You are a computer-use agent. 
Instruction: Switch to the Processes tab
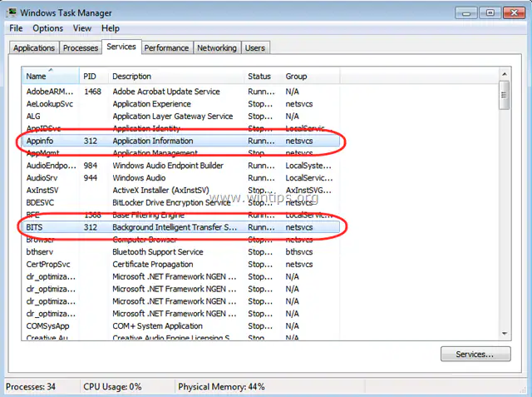pyautogui.click(x=81, y=48)
